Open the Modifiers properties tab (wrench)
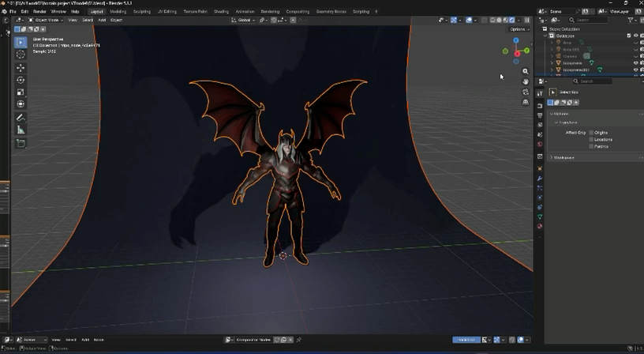 coord(540,179)
